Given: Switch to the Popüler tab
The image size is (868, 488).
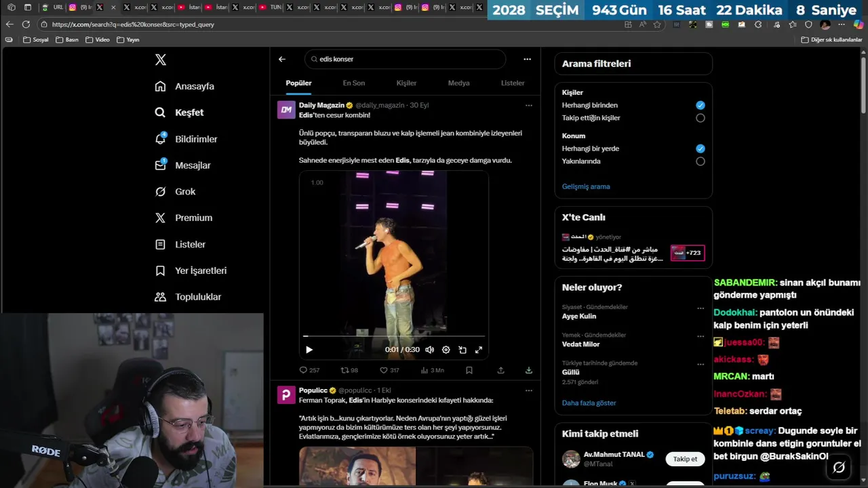Looking at the screenshot, I should point(298,83).
